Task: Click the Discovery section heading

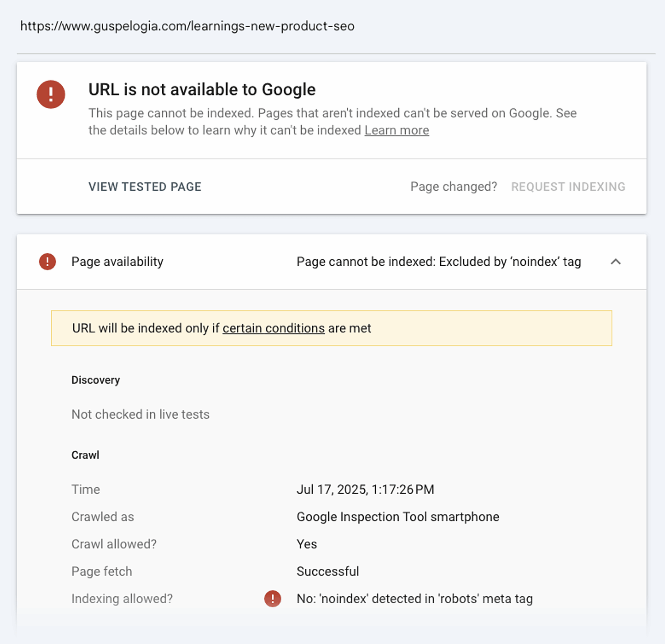Action: 96,380
